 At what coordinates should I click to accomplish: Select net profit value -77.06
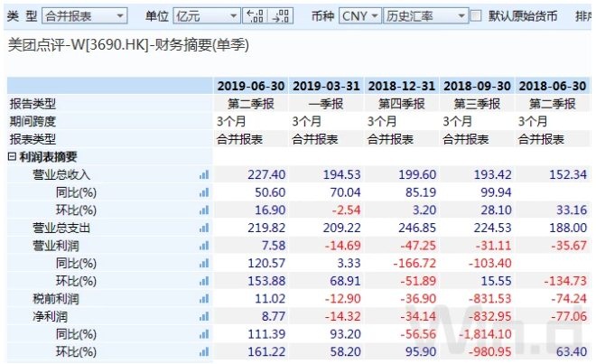(x=569, y=316)
